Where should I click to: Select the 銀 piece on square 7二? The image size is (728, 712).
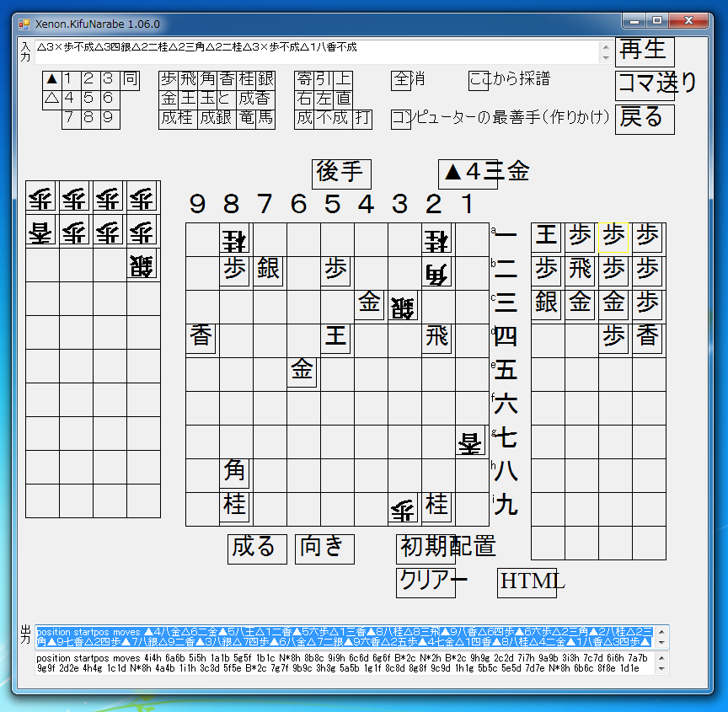click(x=268, y=270)
